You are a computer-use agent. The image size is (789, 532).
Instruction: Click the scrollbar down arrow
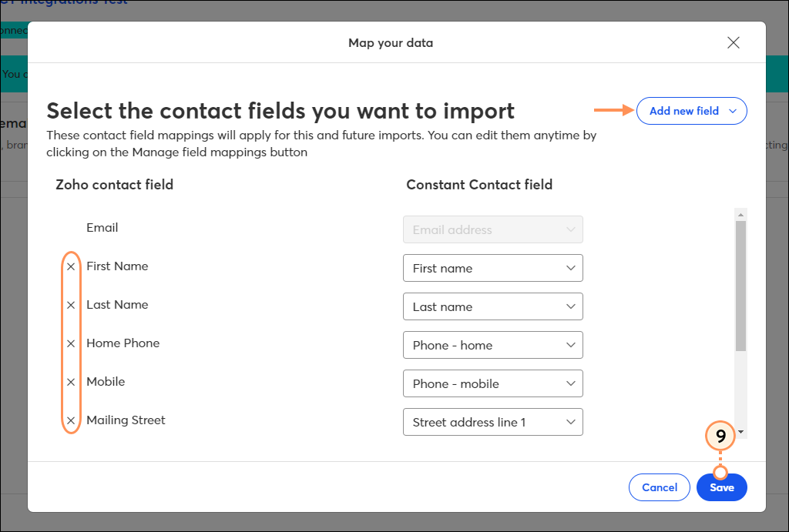pos(740,432)
